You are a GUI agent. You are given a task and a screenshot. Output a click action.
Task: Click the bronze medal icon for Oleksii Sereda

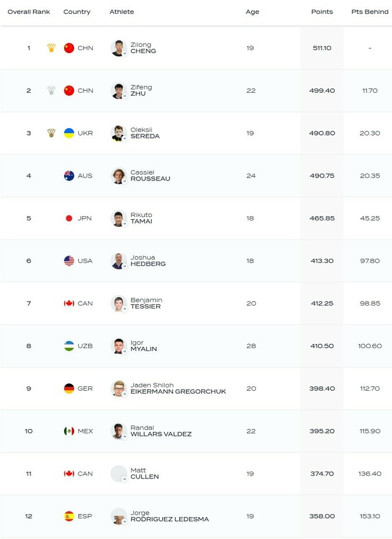(51, 133)
